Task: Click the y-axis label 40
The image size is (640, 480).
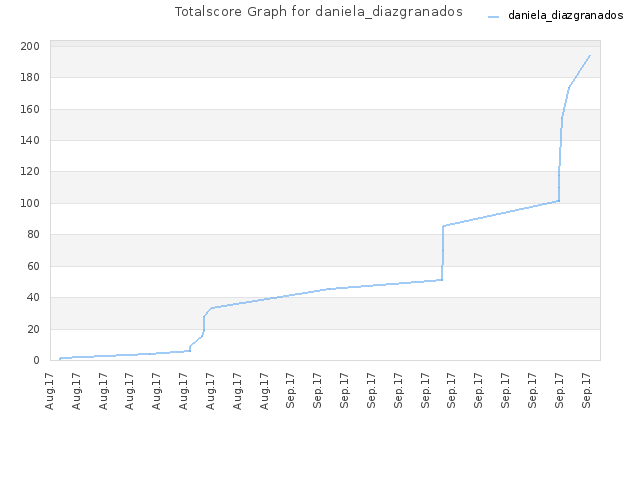Action: [x=33, y=297]
